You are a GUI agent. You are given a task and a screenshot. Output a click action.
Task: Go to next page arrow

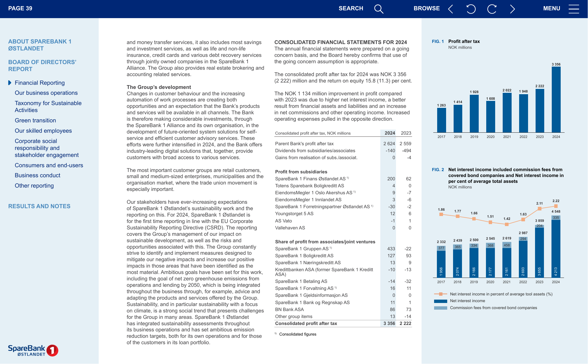512,9
